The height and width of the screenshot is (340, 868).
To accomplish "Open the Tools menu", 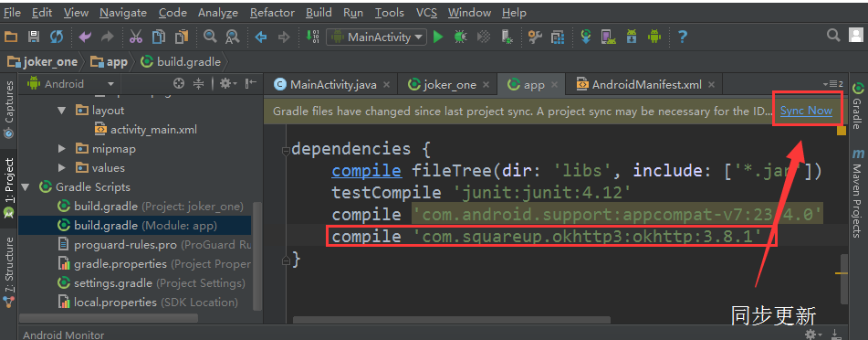I will (389, 12).
